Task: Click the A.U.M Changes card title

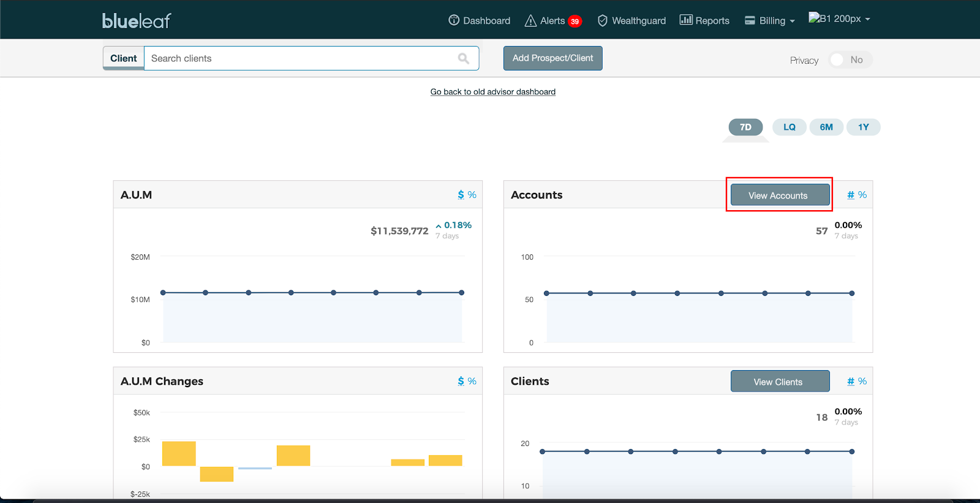Action: 162,381
